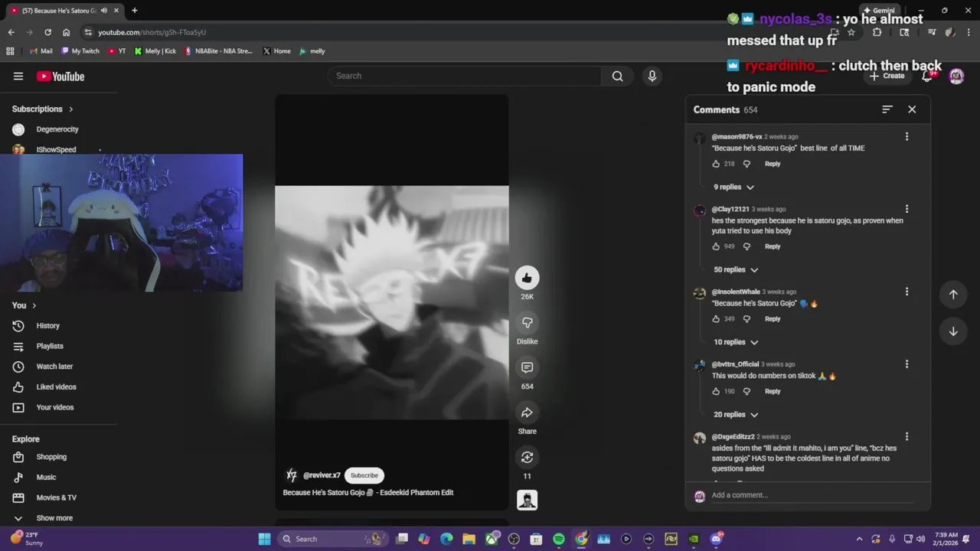The image size is (980, 551).
Task: Open the notifications bell
Action: (927, 76)
